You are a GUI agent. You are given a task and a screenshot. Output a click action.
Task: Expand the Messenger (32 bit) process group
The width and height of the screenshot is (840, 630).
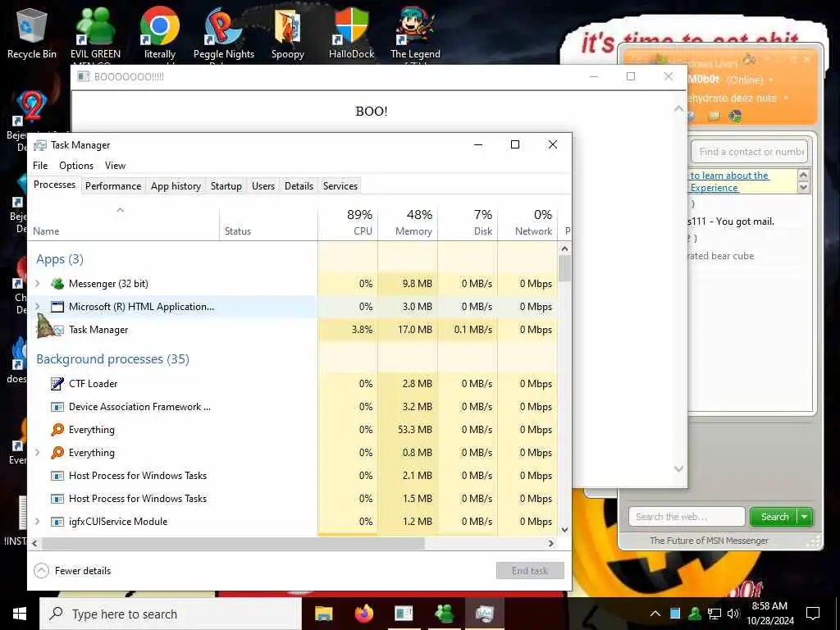pos(38,283)
